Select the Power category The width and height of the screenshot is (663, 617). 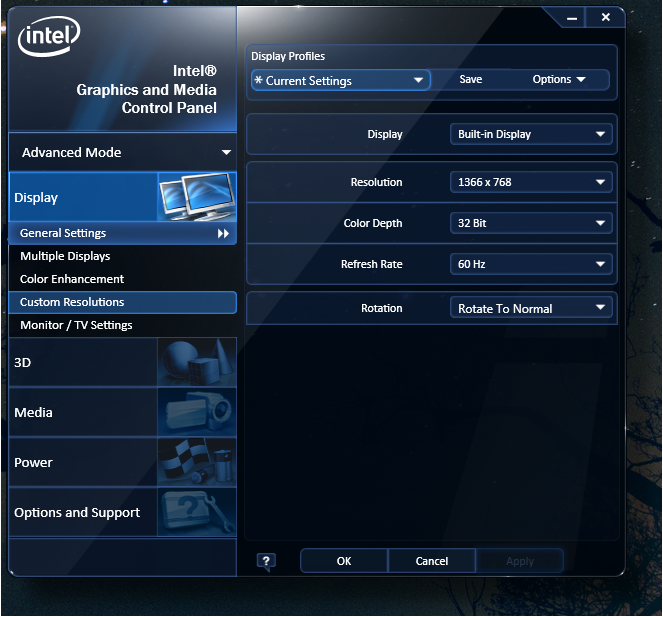123,462
